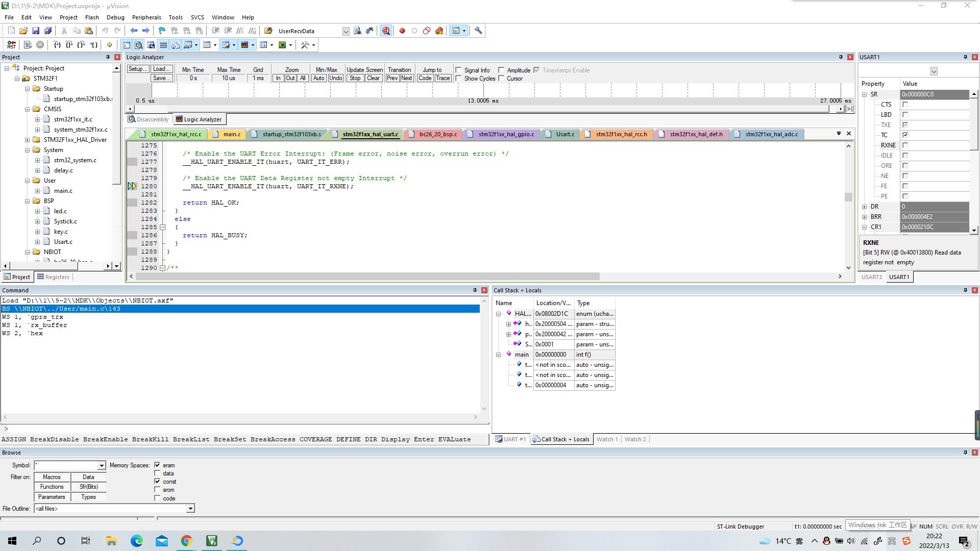Click the Step Out icon
This screenshot has height=551, width=980.
coord(82,45)
